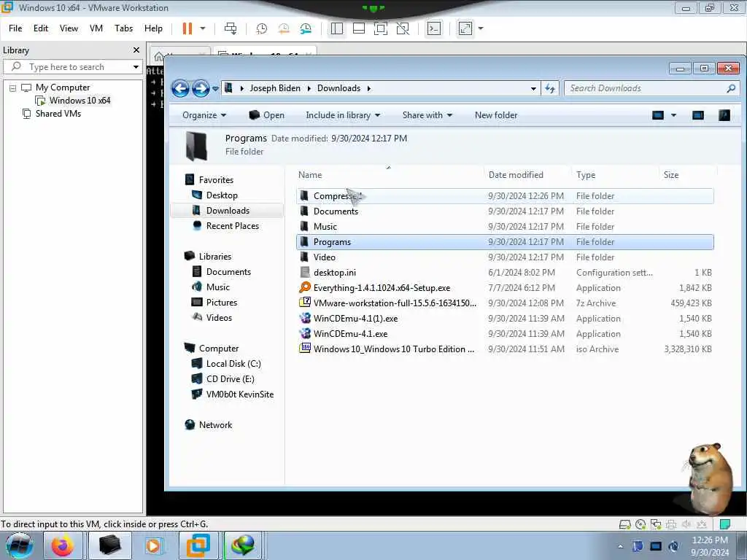Click the Unity mode toolbar icon
Image resolution: width=747 pixels, height=560 pixels.
[x=403, y=28]
